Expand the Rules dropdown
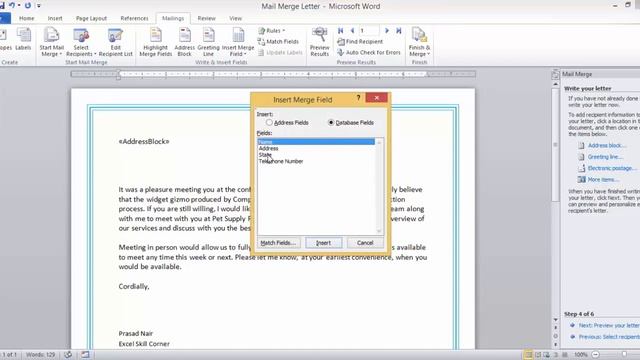 [x=271, y=31]
